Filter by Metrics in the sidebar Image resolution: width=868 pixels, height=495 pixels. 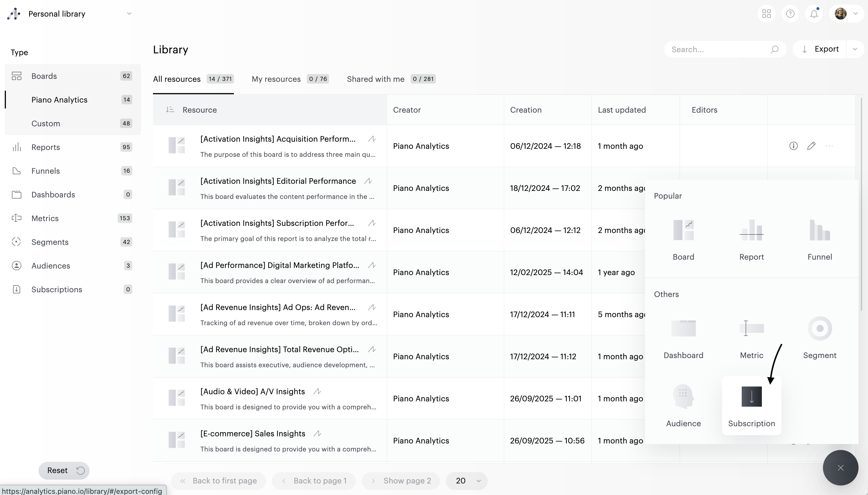coord(45,218)
